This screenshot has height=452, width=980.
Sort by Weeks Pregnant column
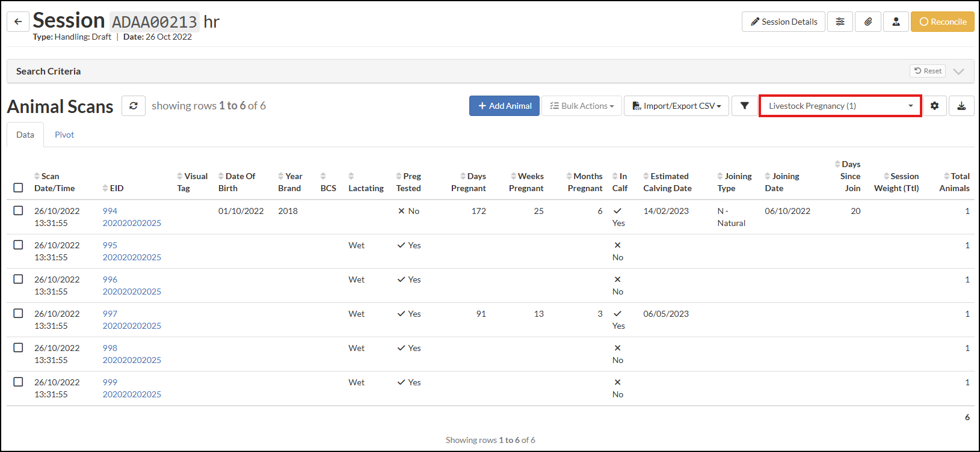(526, 182)
